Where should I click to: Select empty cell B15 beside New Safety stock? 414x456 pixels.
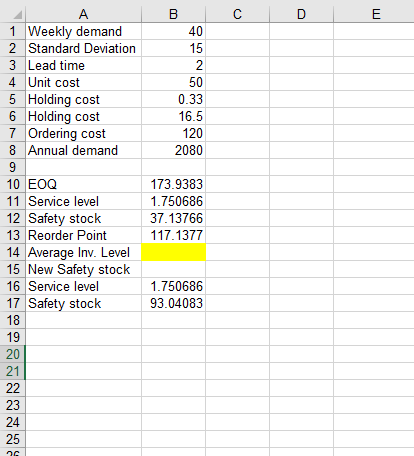click(173, 269)
